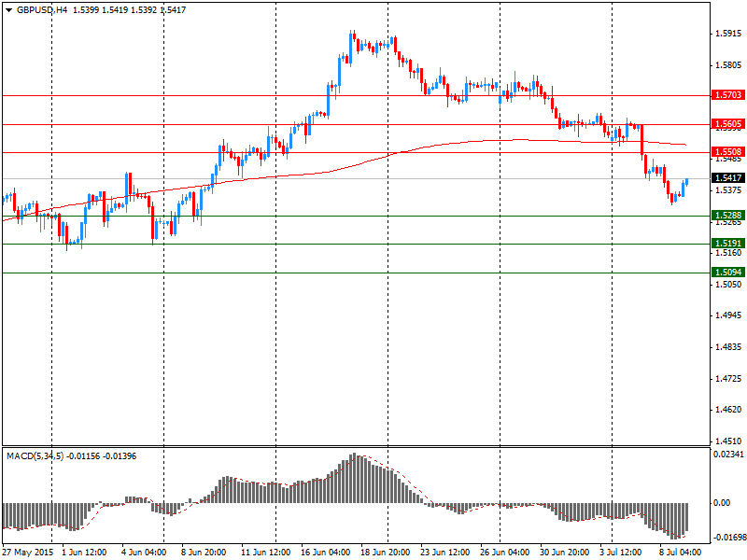Viewport: 747px width, 560px height.
Task: Click the 4 Jun 04:00 time label
Action: point(144,553)
